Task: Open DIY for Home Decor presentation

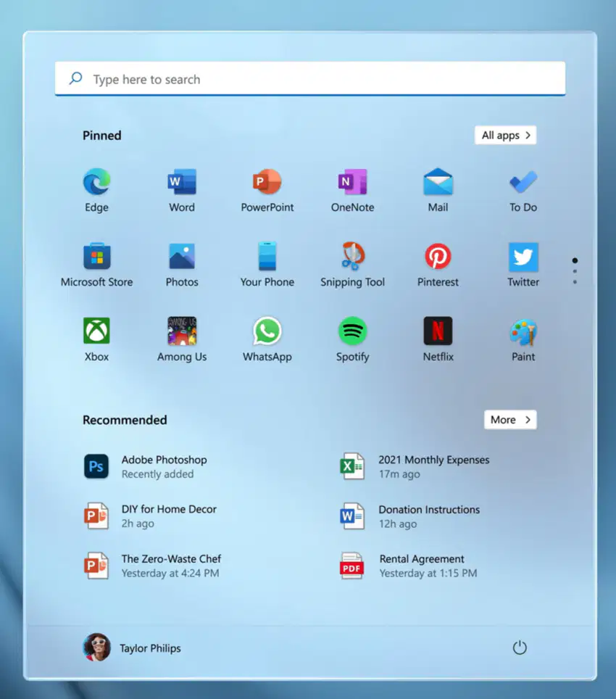Action: tap(150, 516)
